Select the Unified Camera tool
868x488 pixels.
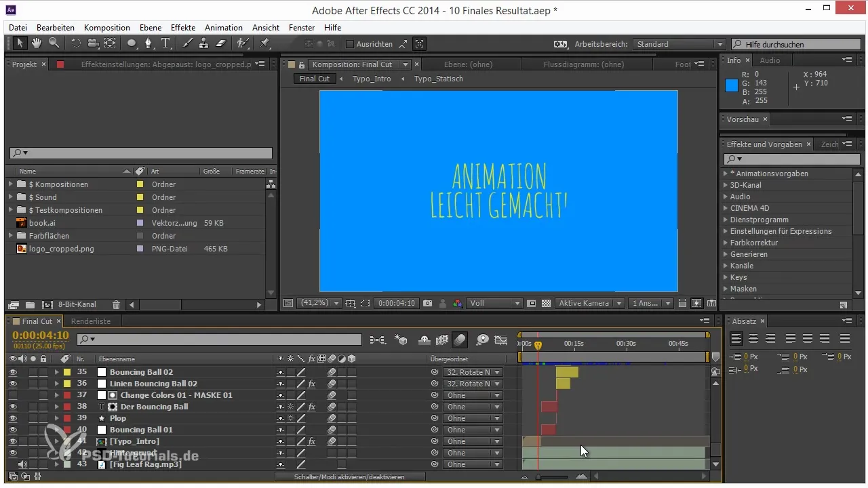coord(93,43)
